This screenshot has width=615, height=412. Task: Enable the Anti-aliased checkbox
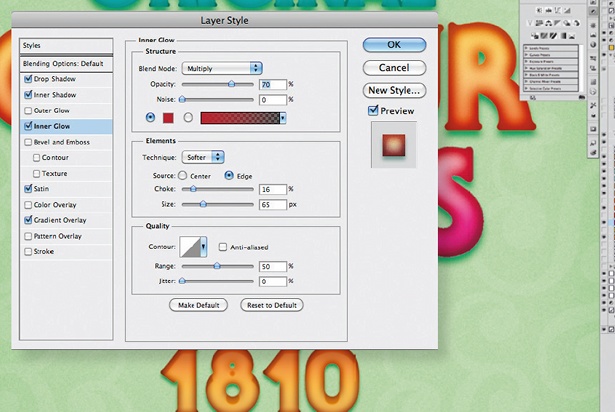pos(223,247)
